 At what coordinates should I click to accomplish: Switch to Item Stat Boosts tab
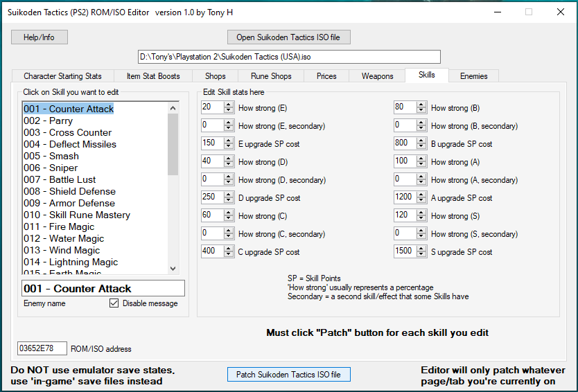tap(153, 76)
